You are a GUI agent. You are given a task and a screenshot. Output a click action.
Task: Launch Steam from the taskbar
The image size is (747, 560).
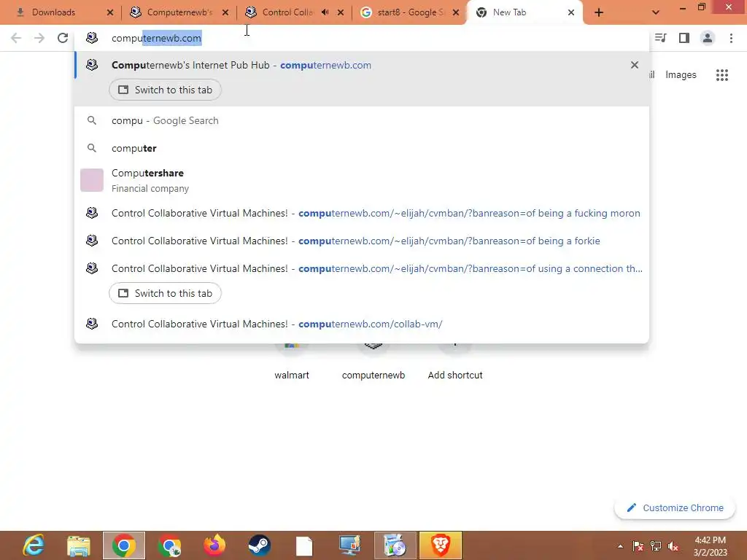point(259,545)
